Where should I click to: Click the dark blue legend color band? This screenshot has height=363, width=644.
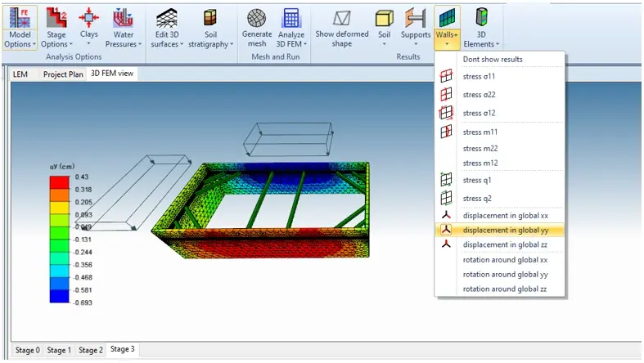(x=60, y=296)
